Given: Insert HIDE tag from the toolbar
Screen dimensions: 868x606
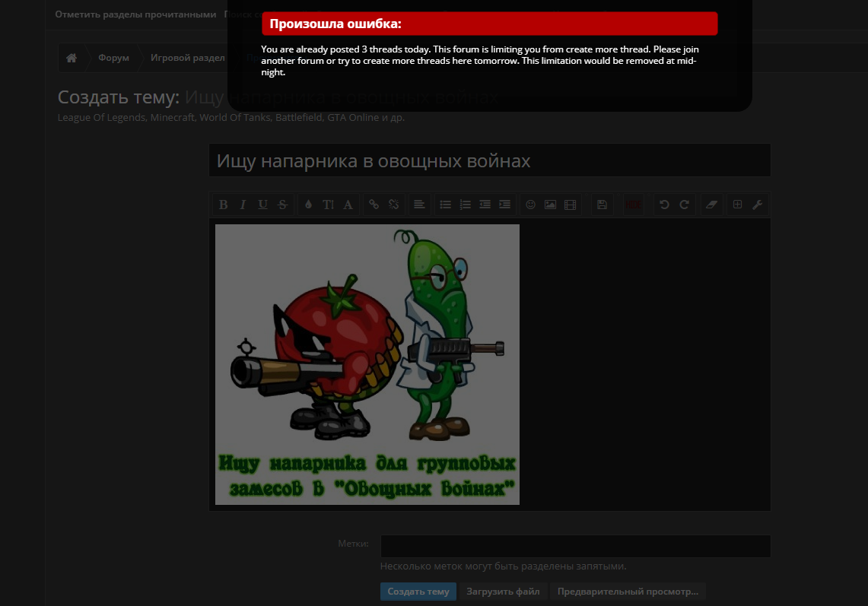Looking at the screenshot, I should coord(634,205).
